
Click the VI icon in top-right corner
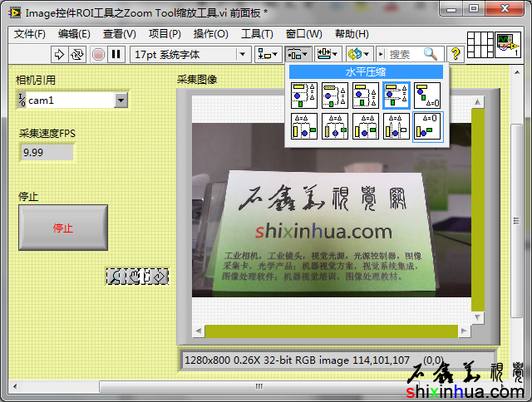tap(507, 45)
